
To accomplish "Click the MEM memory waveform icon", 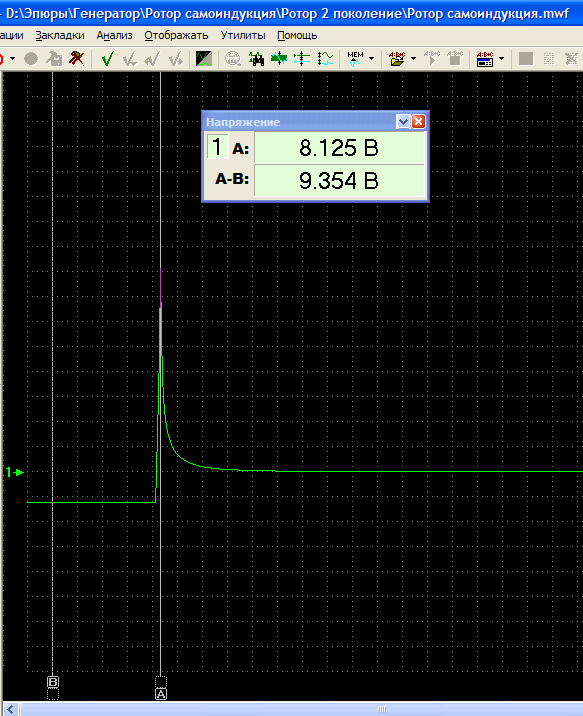I will [355, 59].
